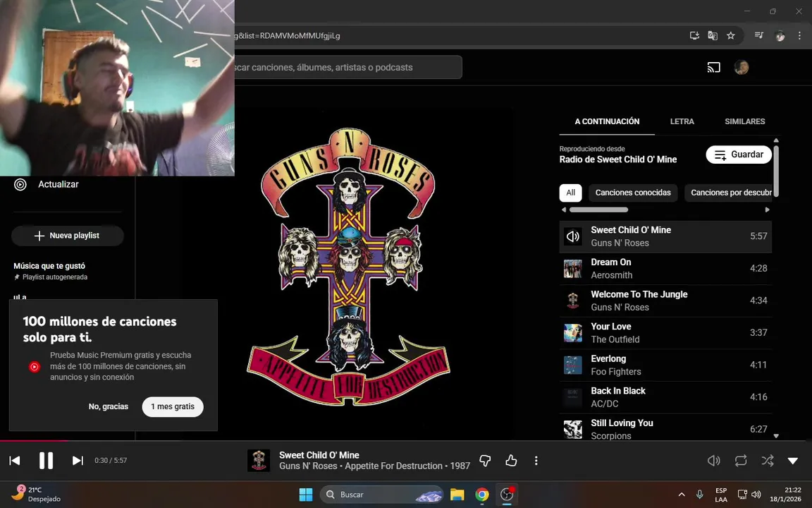812x508 pixels.
Task: Click the Welcome To The Jungle thumbnail
Action: point(573,301)
